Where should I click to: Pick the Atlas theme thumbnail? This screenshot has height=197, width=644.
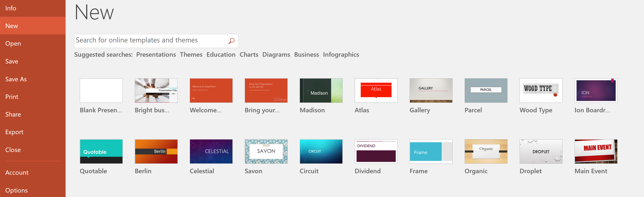coord(376,90)
